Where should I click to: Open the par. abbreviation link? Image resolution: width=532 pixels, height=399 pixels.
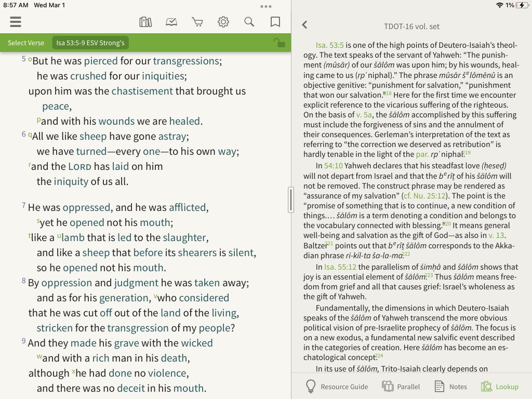click(x=422, y=154)
